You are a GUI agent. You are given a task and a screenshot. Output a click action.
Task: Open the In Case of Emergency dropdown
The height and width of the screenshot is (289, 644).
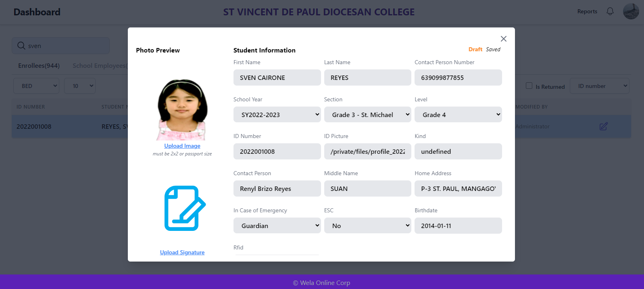[277, 226]
